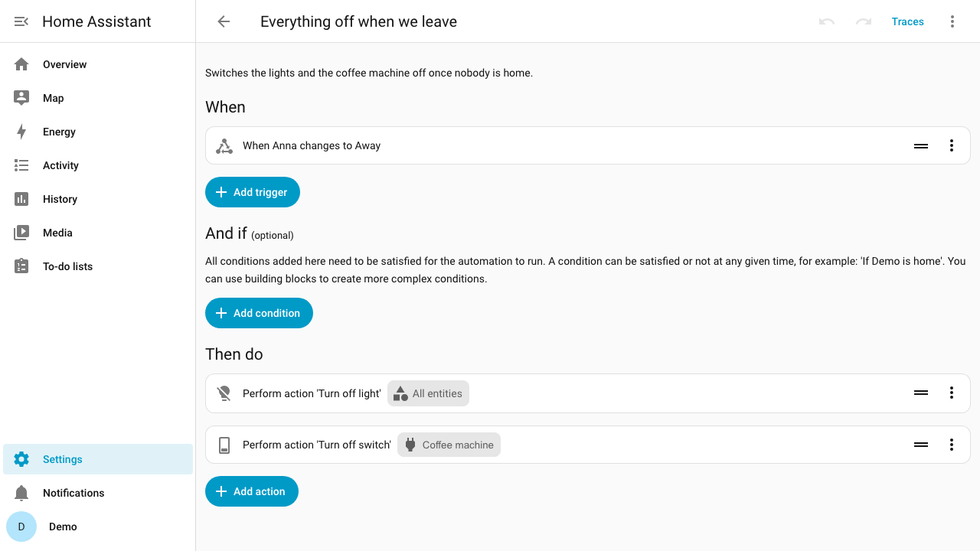Expand the 'Turn off light' action
Viewport: 980px width, 551px height.
pyautogui.click(x=587, y=393)
